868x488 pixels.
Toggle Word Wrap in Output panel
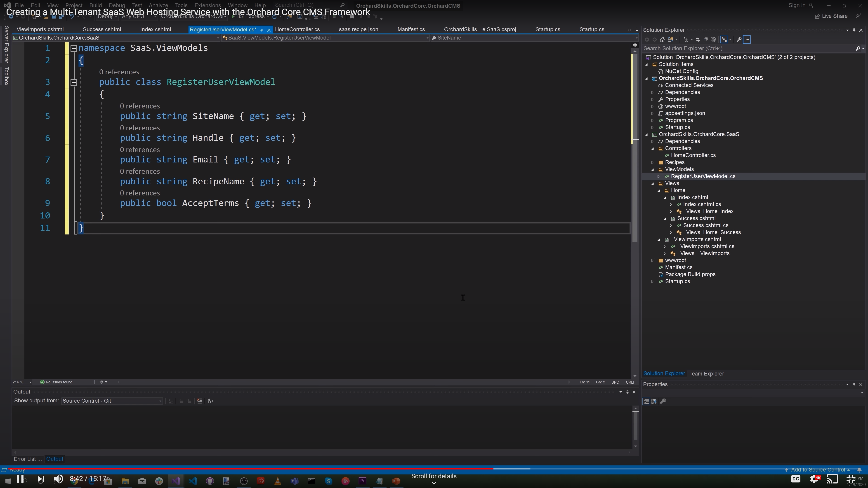point(210,401)
